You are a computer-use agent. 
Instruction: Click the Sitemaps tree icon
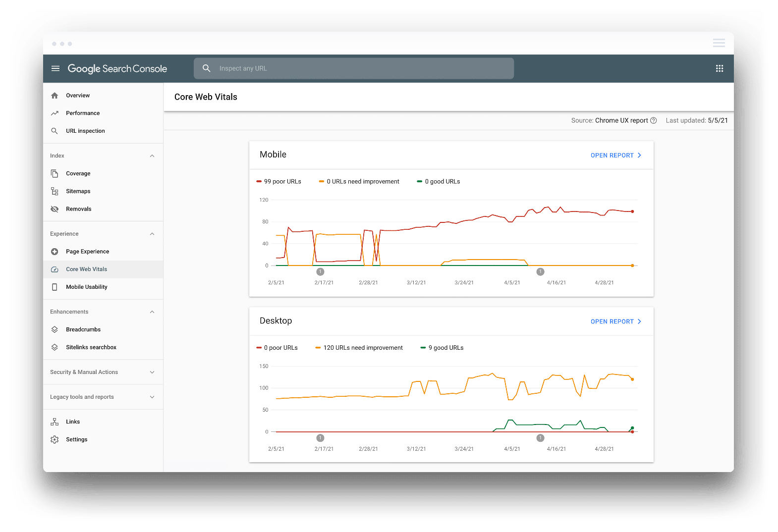click(x=55, y=191)
